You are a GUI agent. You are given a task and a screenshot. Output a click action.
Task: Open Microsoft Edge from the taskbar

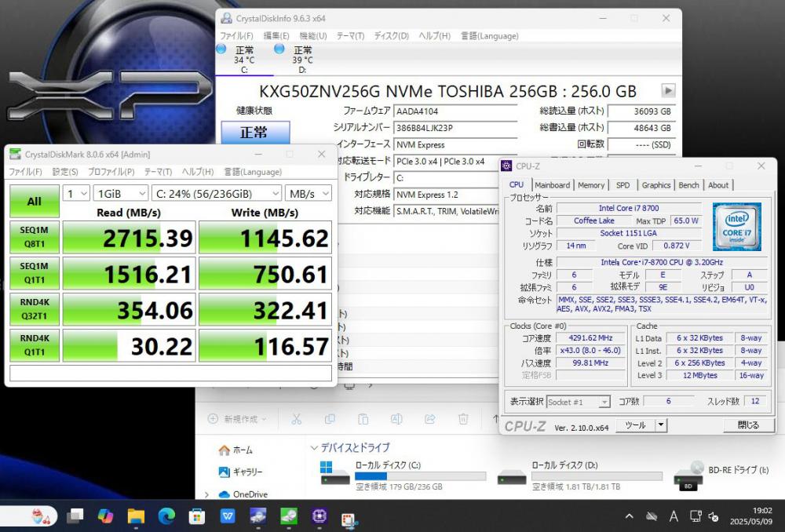pos(166,516)
